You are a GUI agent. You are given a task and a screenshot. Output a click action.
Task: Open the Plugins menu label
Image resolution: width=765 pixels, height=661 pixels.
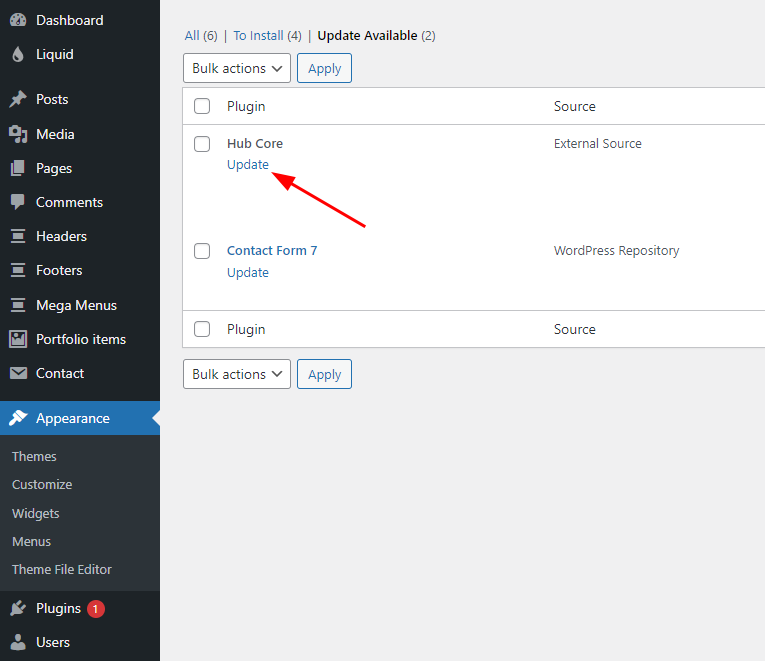pos(59,608)
